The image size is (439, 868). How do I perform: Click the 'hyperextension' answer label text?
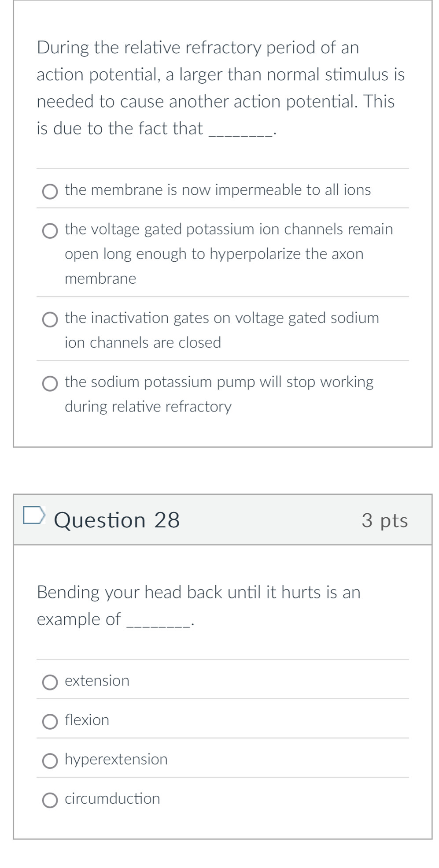[116, 760]
